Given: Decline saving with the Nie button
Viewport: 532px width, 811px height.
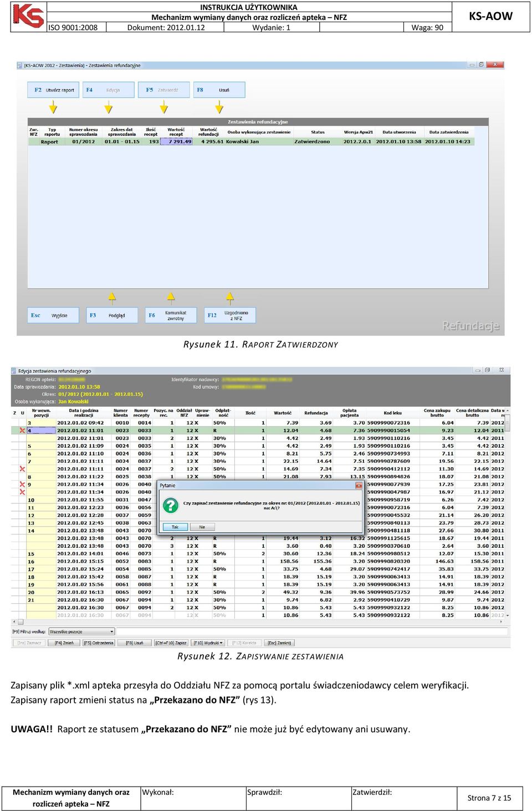Looking at the screenshot, I should (202, 527).
